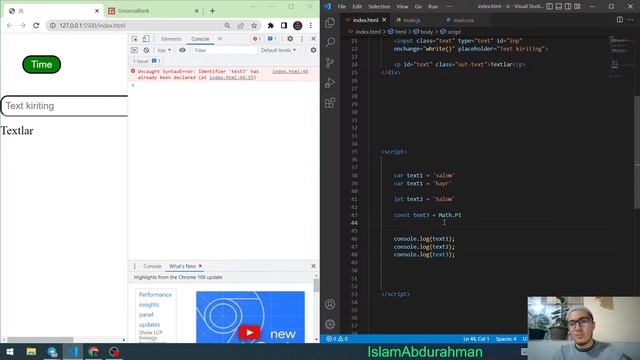Open File menu in VS Code
Screen dimensions: 640x360
342,7
